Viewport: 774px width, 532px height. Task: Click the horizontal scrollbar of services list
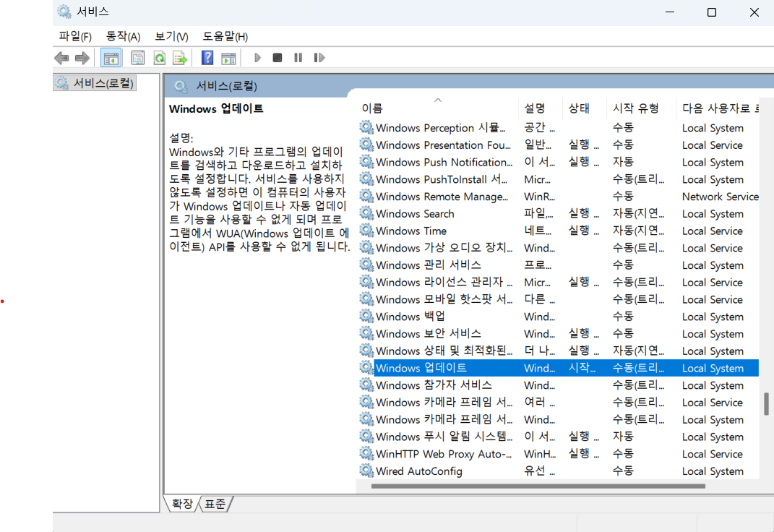538,486
